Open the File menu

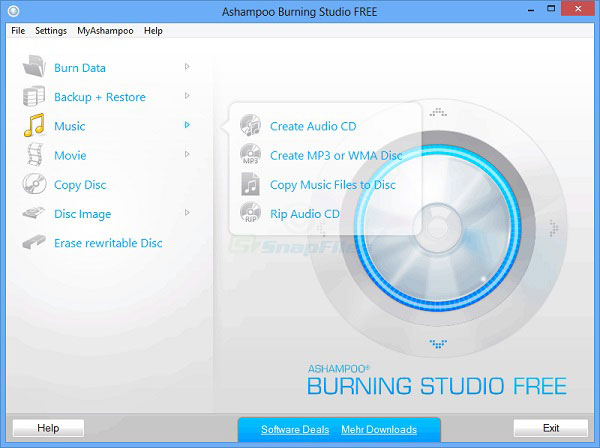(17, 31)
